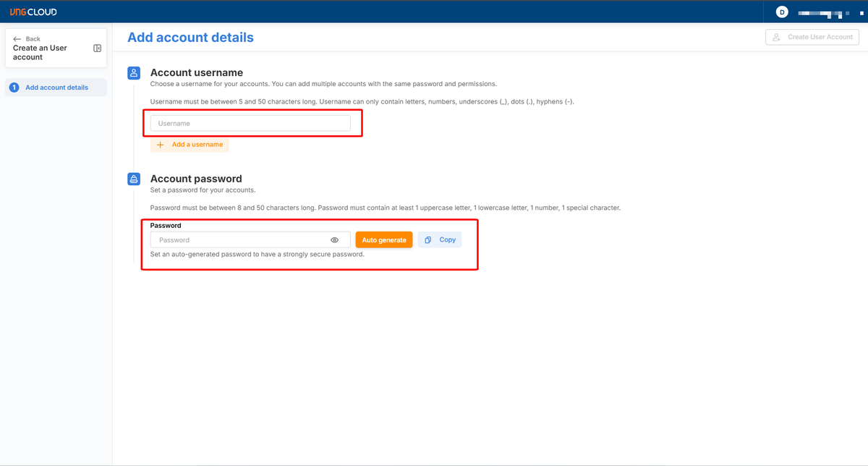Viewport: 868px width, 466px height.
Task: Click the VNG Cloud logo
Action: pyautogui.click(x=33, y=12)
